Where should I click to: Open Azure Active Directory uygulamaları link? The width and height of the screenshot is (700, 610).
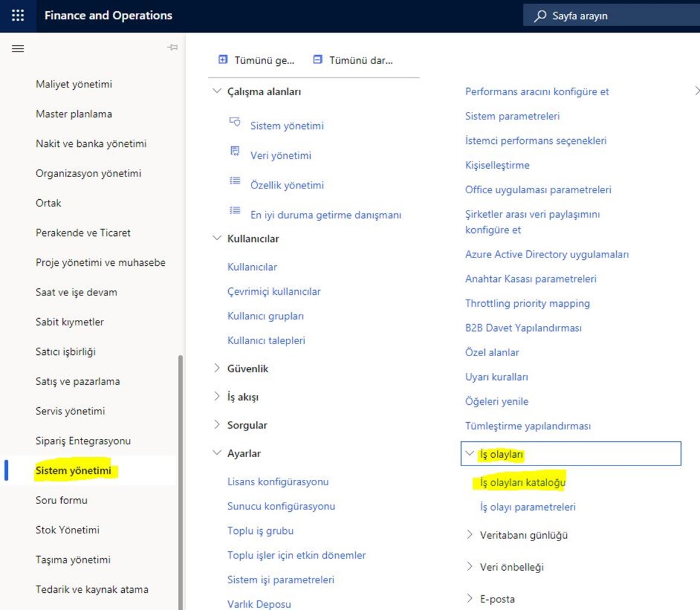tap(547, 254)
